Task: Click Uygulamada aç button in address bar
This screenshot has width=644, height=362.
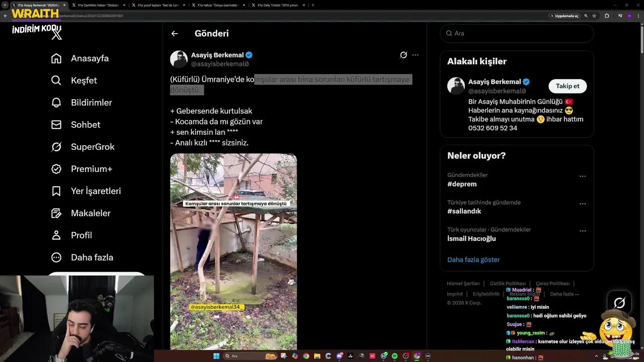Action: coord(565,16)
